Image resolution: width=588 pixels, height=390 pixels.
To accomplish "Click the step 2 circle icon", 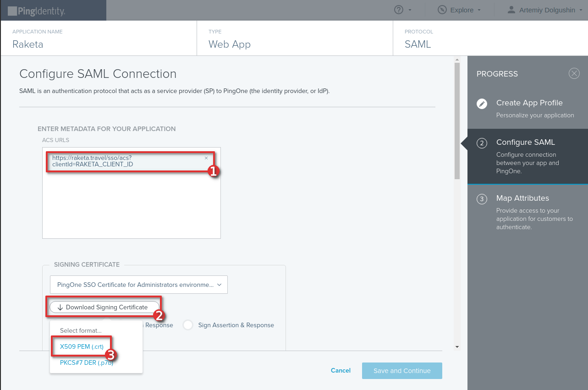I will point(482,143).
